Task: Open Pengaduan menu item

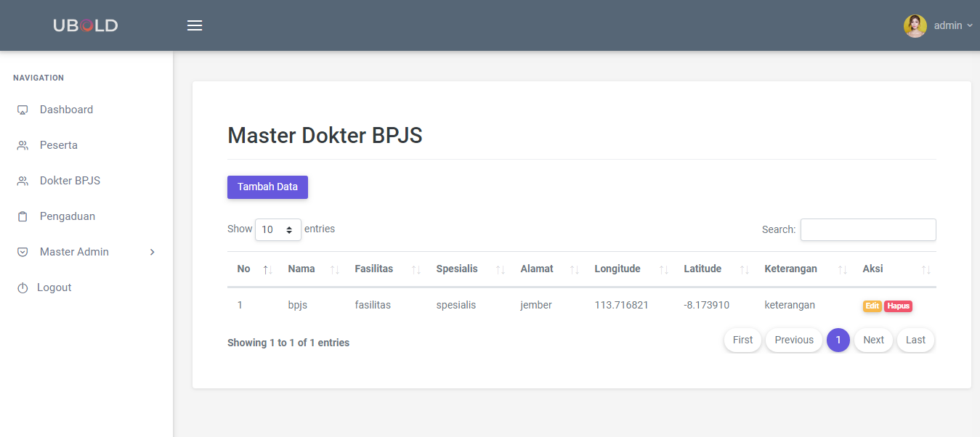Action: 68,216
